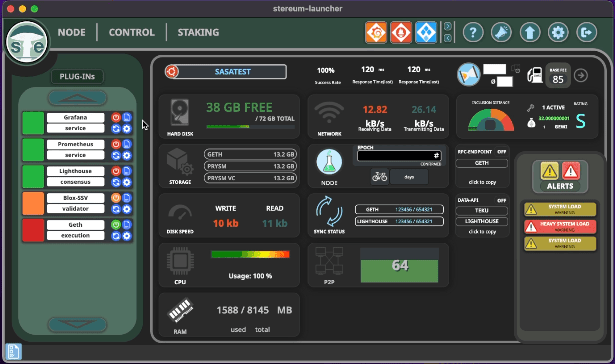Screen dimensions: 615x364
Task: Restart the Blox-SSV validator
Action: click(116, 209)
